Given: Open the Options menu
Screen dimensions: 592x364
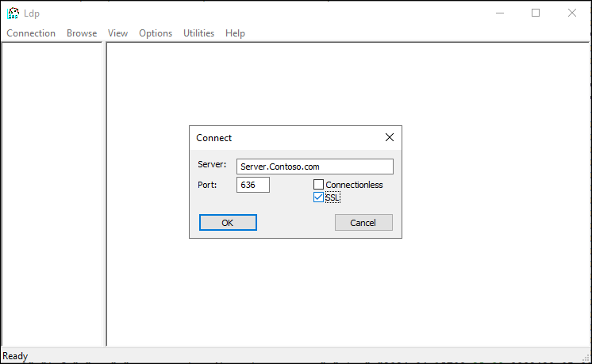Looking at the screenshot, I should (156, 33).
